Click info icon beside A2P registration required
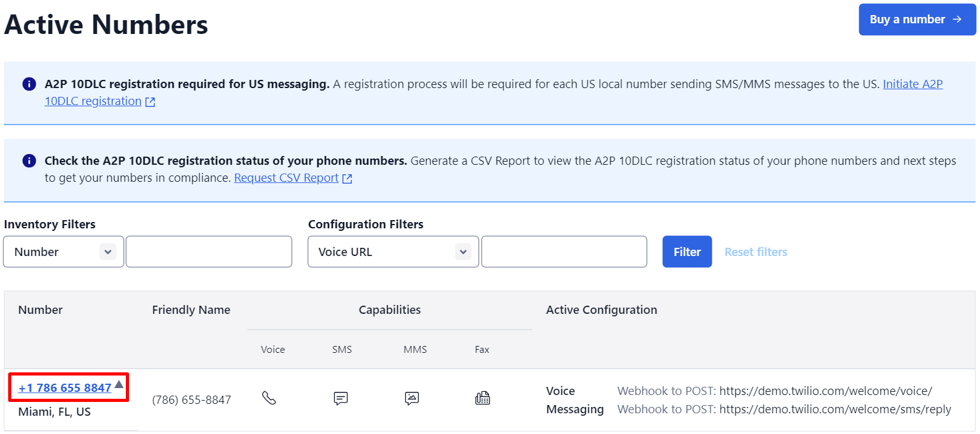 pyautogui.click(x=29, y=84)
